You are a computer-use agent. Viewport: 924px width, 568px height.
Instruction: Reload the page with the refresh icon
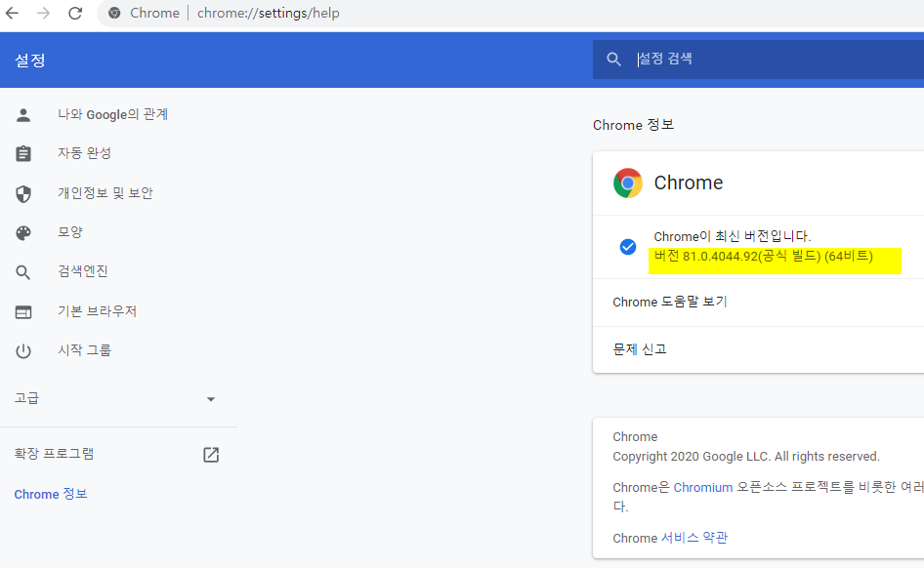[75, 13]
